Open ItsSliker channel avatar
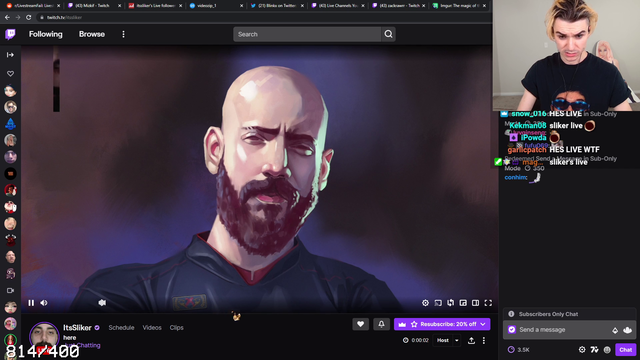Image resolution: width=640 pixels, height=360 pixels. click(44, 337)
